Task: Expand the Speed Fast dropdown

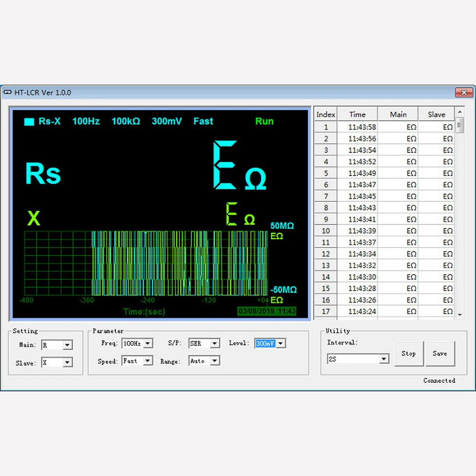Action: [148, 361]
